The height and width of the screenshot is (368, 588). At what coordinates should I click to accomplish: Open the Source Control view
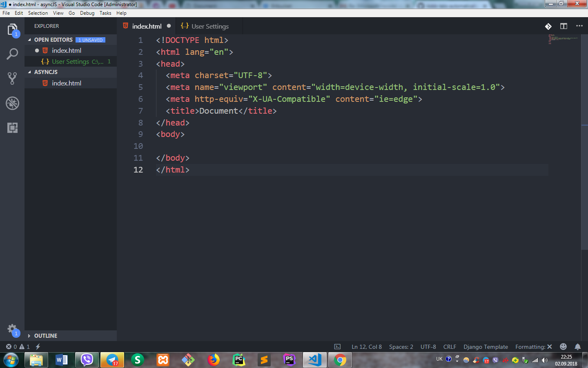(12, 78)
